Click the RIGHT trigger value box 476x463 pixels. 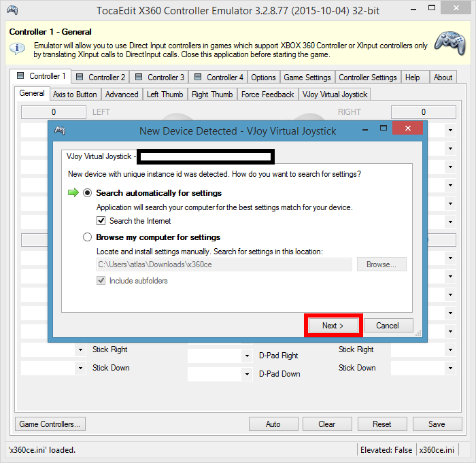click(x=424, y=112)
